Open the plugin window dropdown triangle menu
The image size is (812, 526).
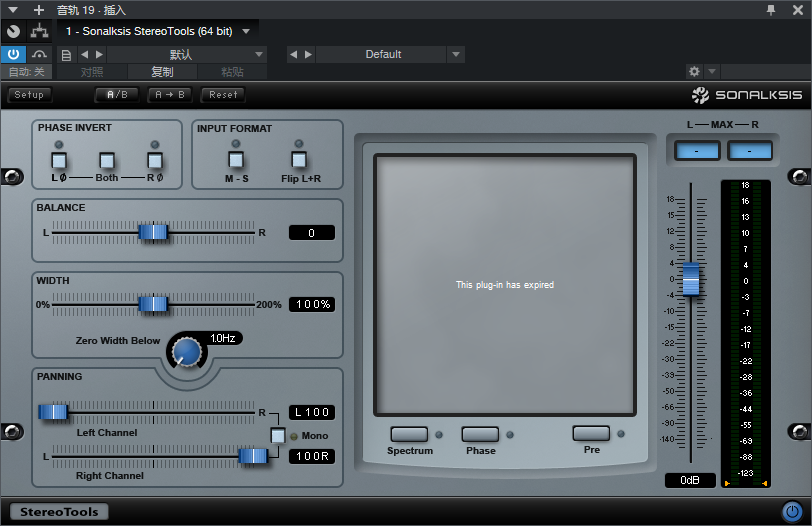click(x=13, y=10)
